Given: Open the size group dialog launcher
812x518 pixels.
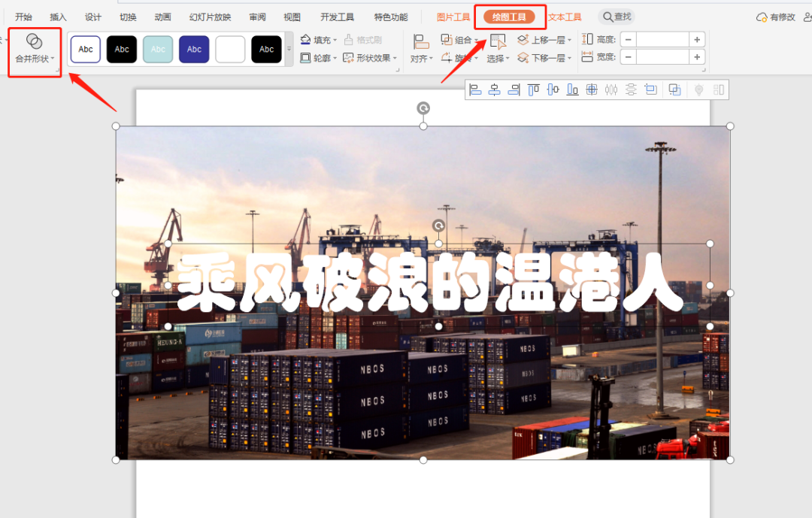Looking at the screenshot, I should tap(704, 69).
